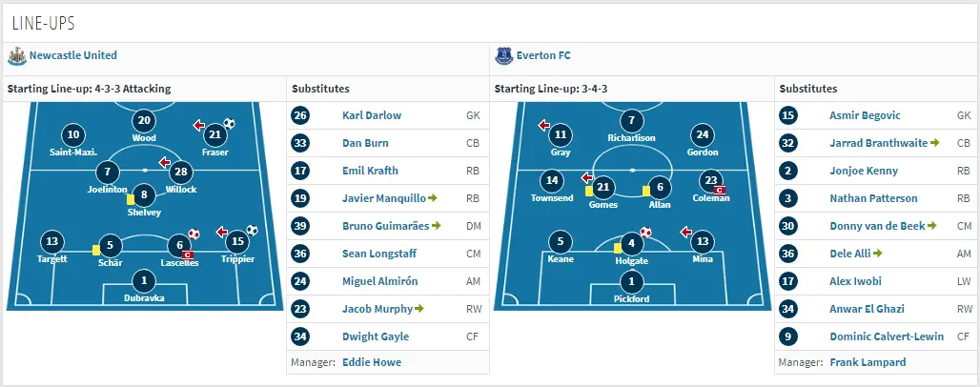Click Shelvey's yellow card icon
This screenshot has height=387, width=980.
tap(130, 199)
